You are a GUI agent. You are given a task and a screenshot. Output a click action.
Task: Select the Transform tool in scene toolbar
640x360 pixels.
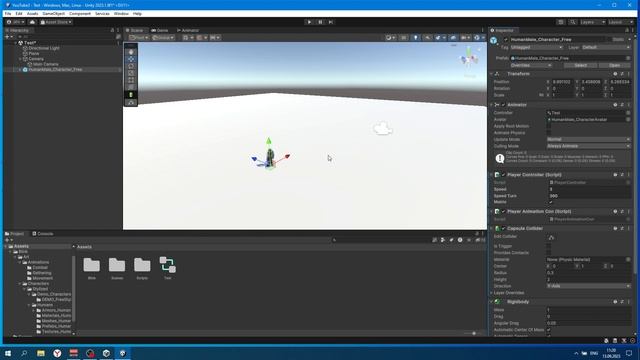coord(131,87)
